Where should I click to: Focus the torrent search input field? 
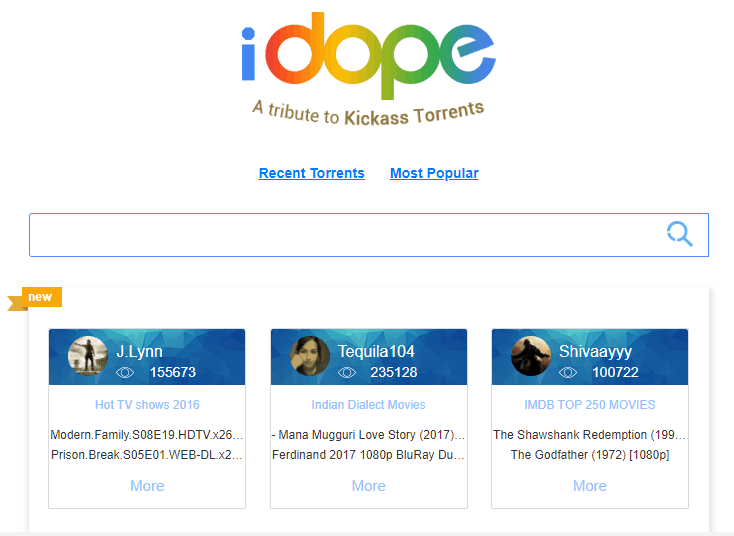tap(369, 235)
